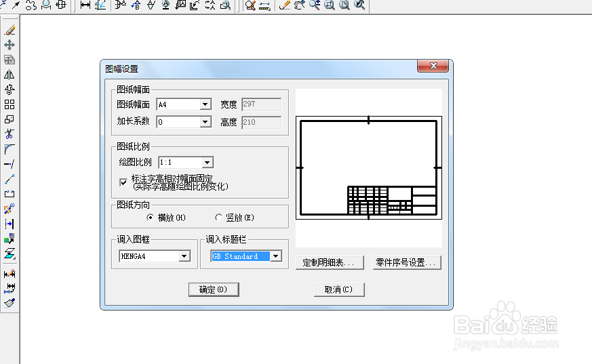Open the 调入标题栏 GB Standard dropdown
This screenshot has width=592, height=364.
(276, 256)
